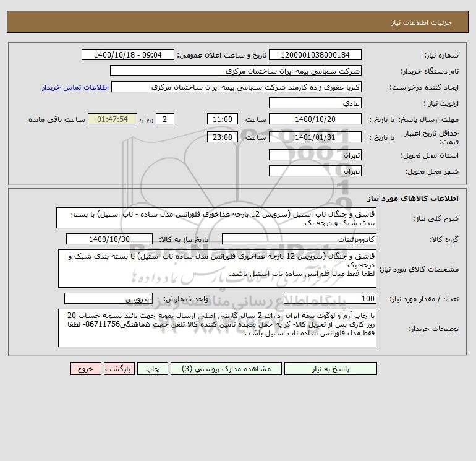The image size is (476, 461).
Task: Click the ایجاد کننده درخواست field
Action: pos(237,87)
